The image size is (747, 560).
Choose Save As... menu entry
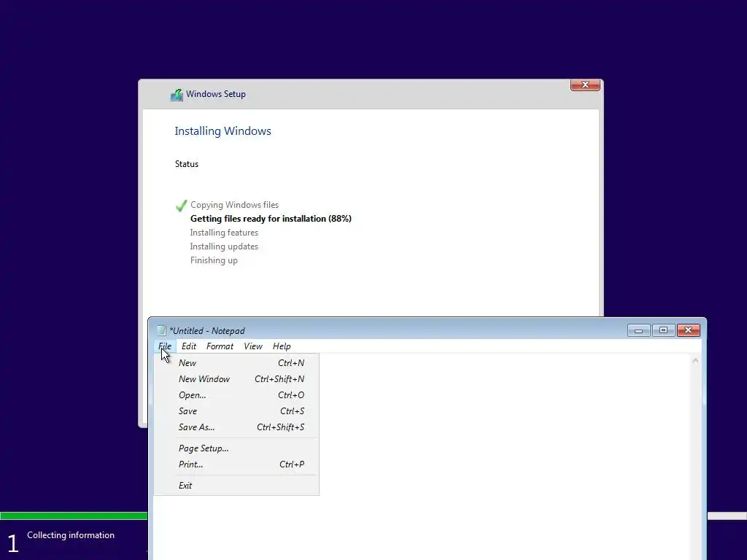coord(237,427)
